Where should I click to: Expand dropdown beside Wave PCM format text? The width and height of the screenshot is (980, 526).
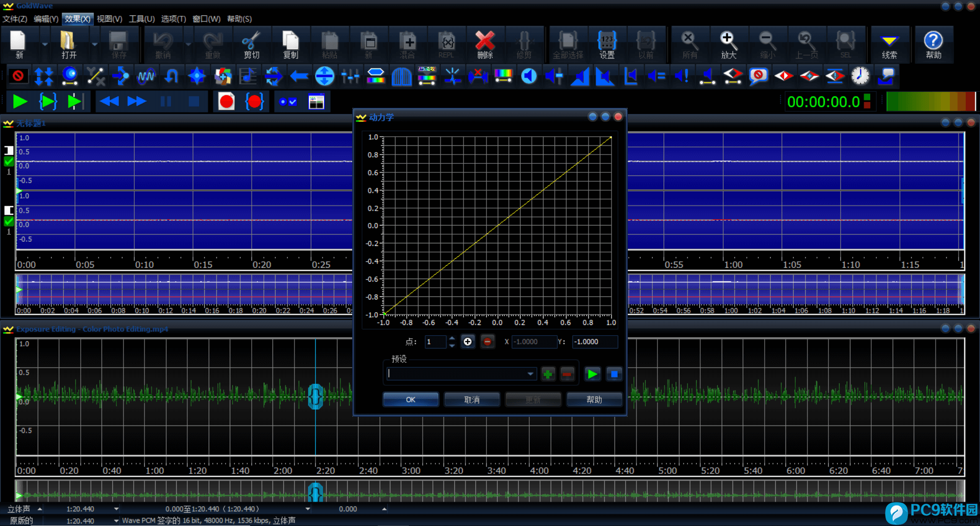click(116, 521)
